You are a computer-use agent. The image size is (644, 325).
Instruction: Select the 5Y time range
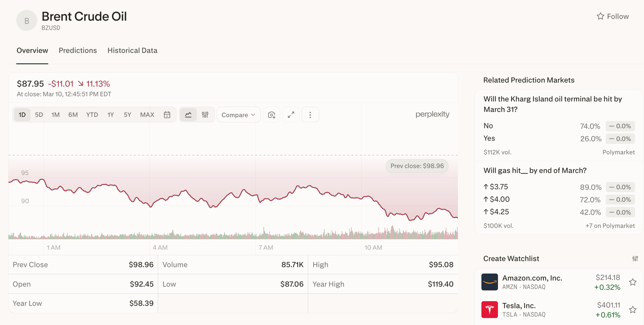coord(127,115)
